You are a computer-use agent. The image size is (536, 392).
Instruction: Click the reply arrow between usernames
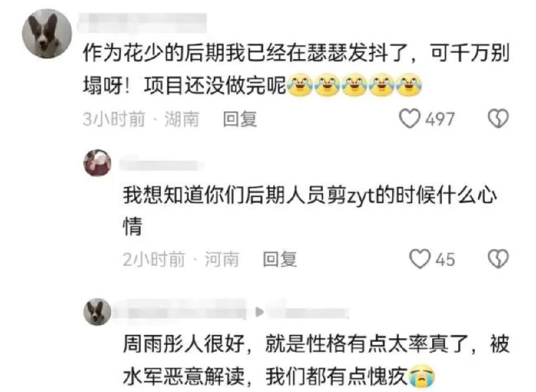(259, 311)
